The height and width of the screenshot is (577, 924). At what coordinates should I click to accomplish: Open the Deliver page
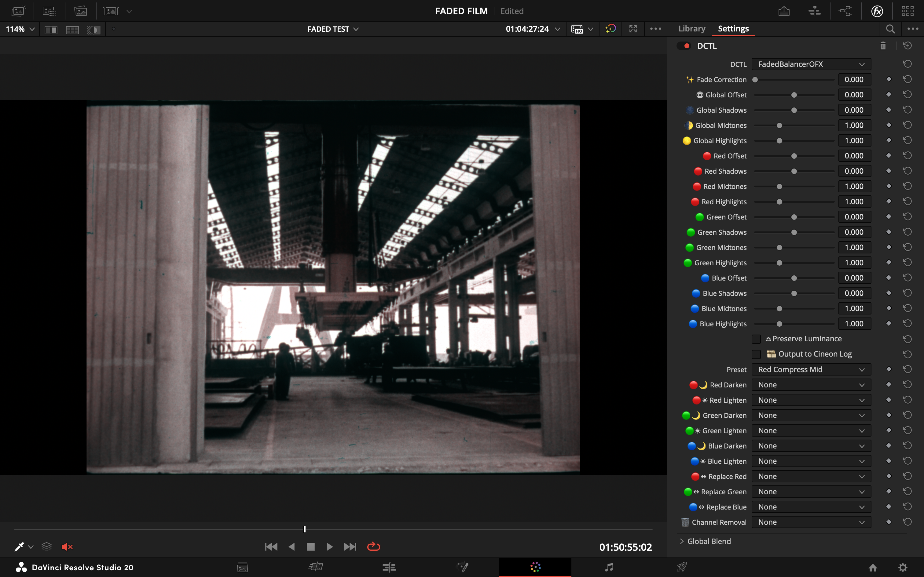[x=683, y=567]
